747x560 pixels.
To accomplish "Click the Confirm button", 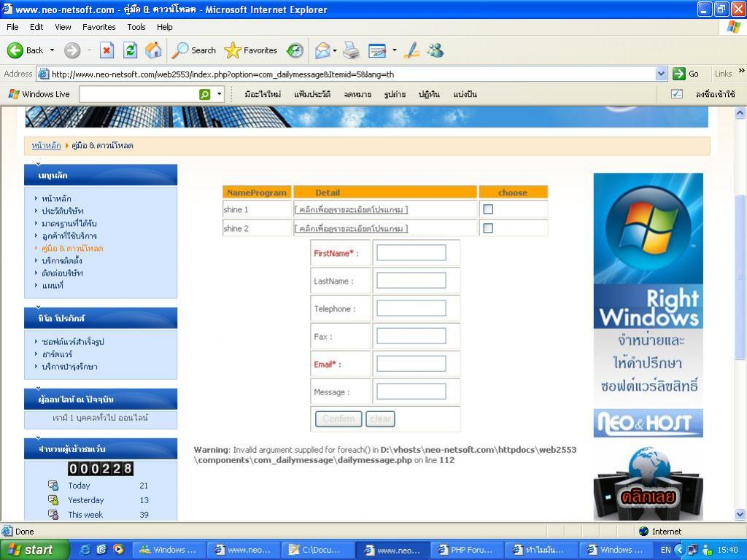I will tap(338, 419).
